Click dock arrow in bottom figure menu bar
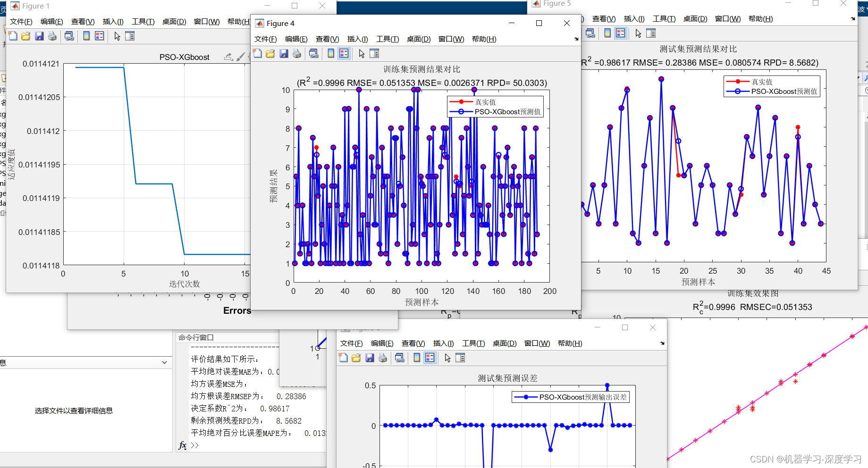Viewport: 868px width, 468px height. [662, 343]
